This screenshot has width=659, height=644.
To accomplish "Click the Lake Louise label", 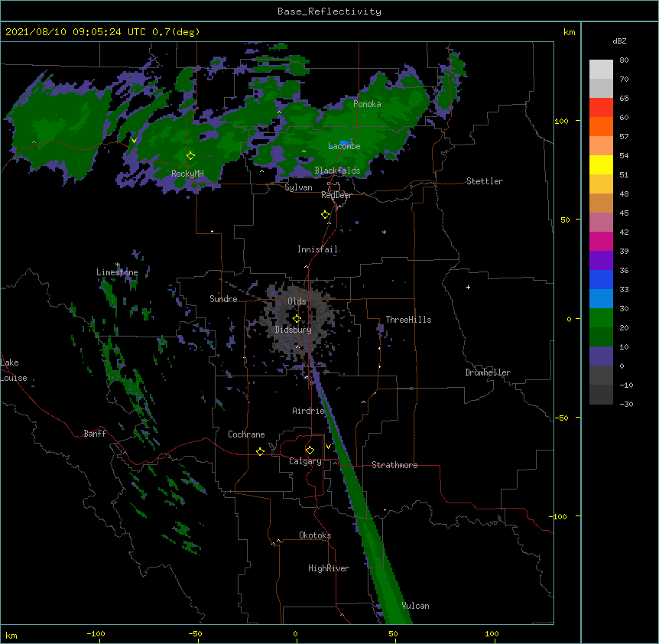I will (14, 370).
